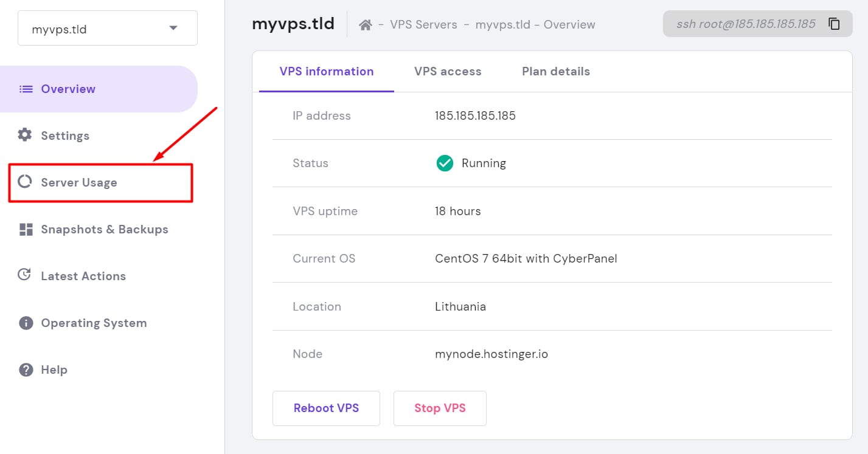Click the Server Usage circular chart icon

point(25,182)
